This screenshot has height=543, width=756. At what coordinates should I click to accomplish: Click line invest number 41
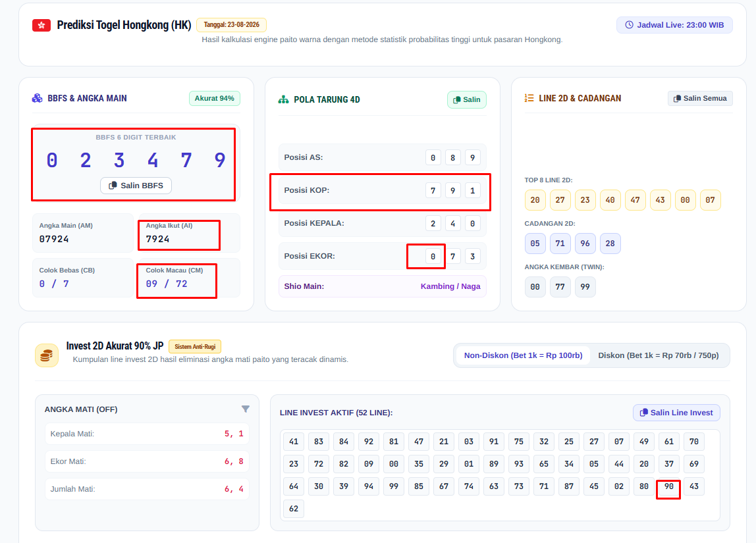click(x=294, y=442)
